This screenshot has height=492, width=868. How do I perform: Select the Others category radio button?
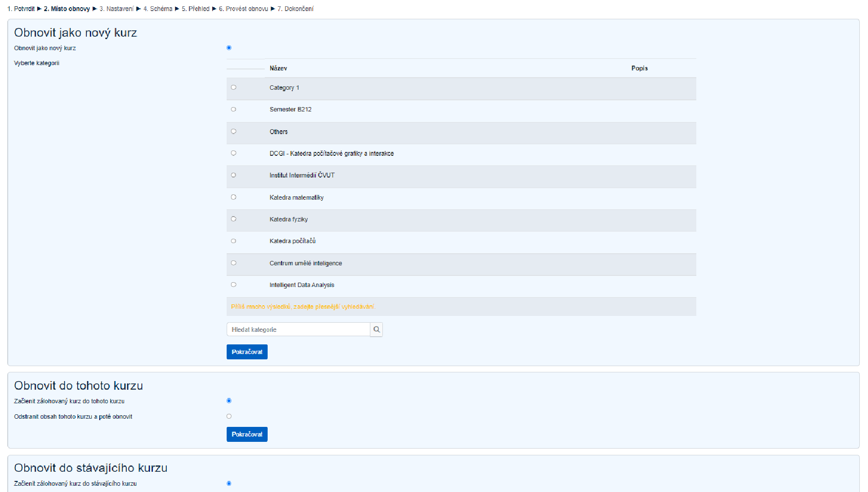pyautogui.click(x=233, y=131)
